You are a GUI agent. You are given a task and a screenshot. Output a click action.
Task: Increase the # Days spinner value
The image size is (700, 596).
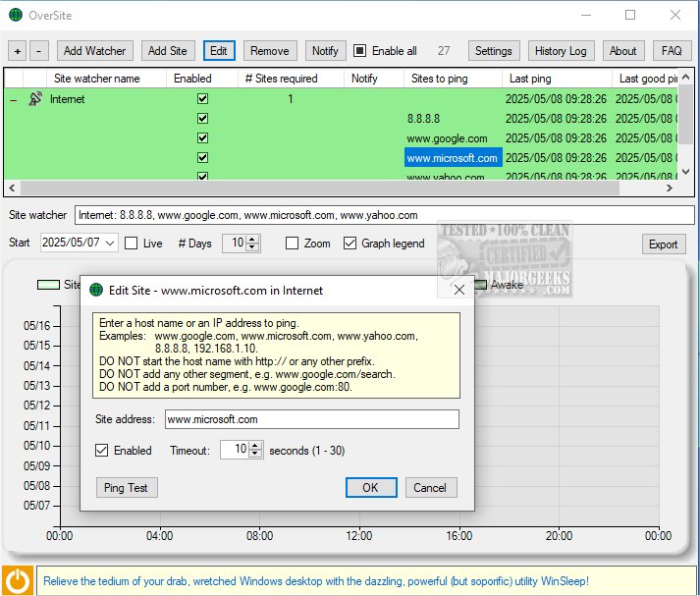[x=252, y=240]
